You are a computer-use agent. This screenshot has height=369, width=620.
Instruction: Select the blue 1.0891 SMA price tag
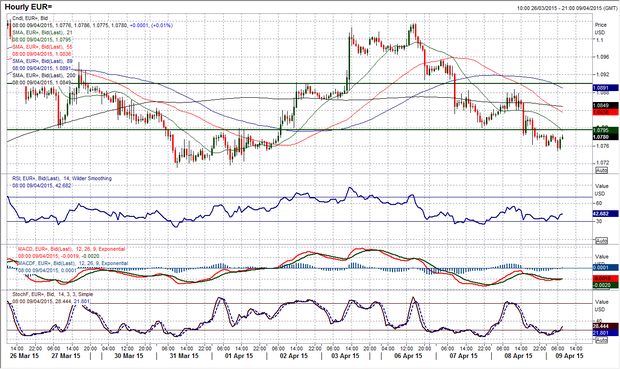click(606, 88)
